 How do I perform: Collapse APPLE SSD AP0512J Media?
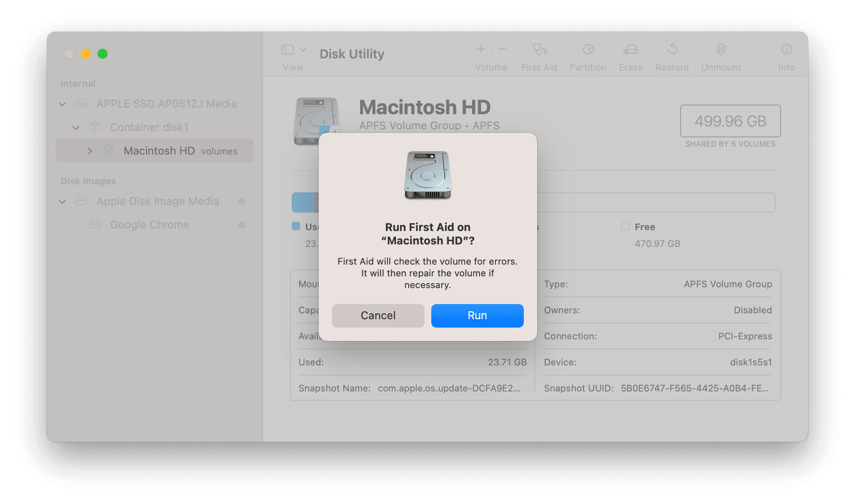[x=62, y=104]
